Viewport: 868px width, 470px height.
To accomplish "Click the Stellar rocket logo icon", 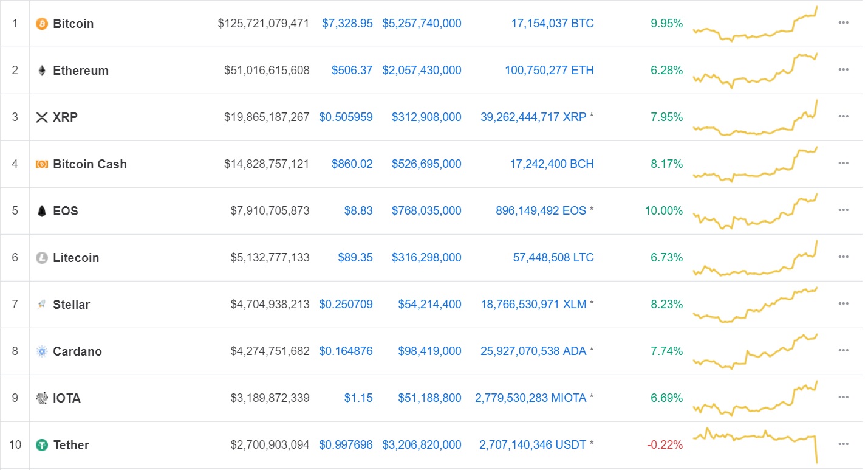I will [x=41, y=305].
